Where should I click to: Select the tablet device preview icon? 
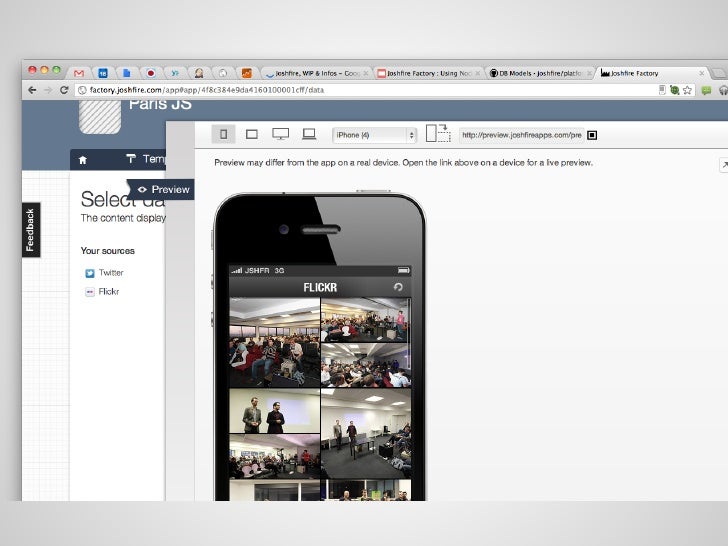click(252, 134)
